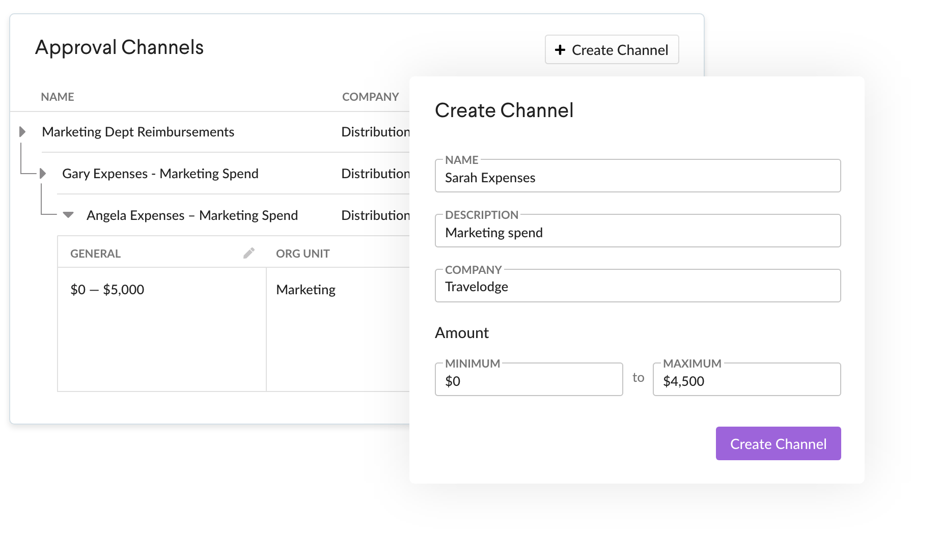The width and height of the screenshot is (941, 560).
Task: Click the Name field with Sarah Expenses
Action: point(637,177)
